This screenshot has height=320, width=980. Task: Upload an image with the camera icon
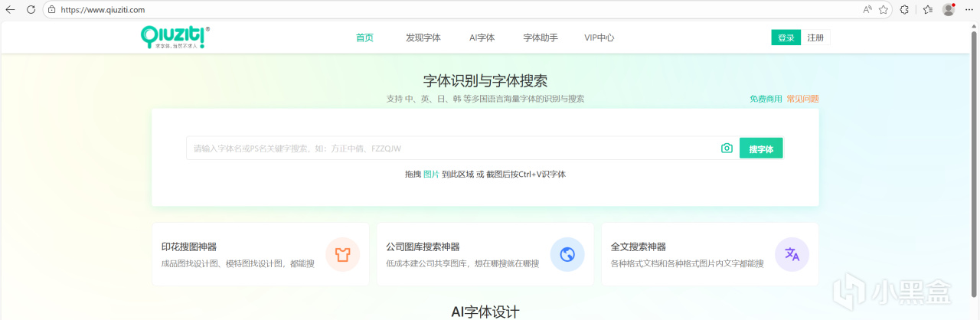point(727,149)
